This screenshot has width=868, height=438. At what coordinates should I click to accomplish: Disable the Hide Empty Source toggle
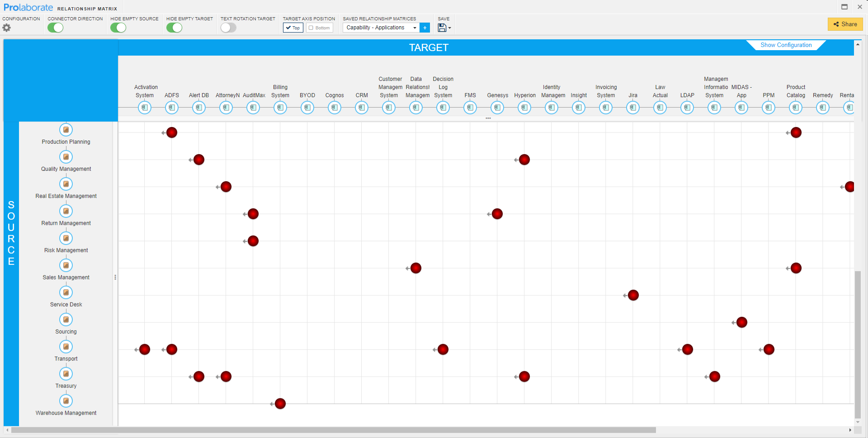[x=118, y=28]
